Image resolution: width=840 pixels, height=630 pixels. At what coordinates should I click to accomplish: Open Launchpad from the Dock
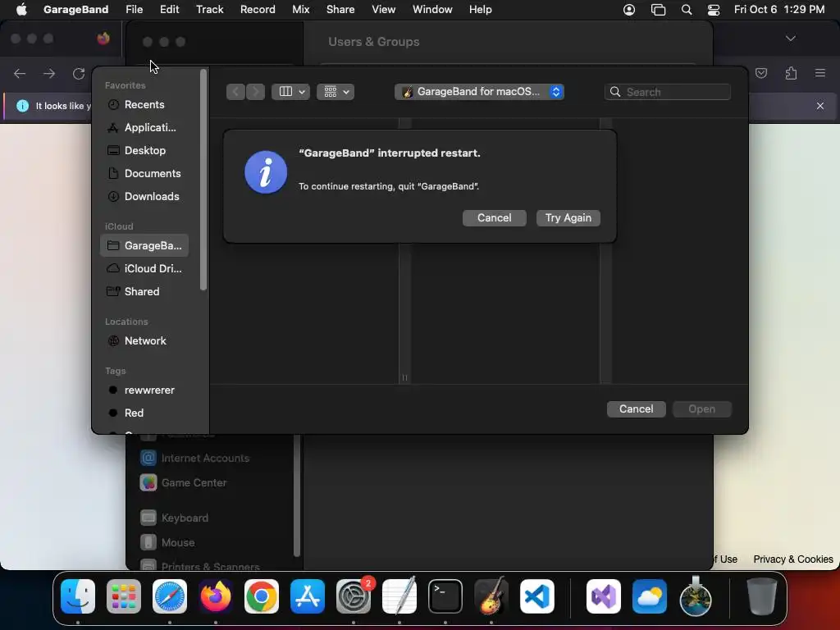(x=124, y=596)
